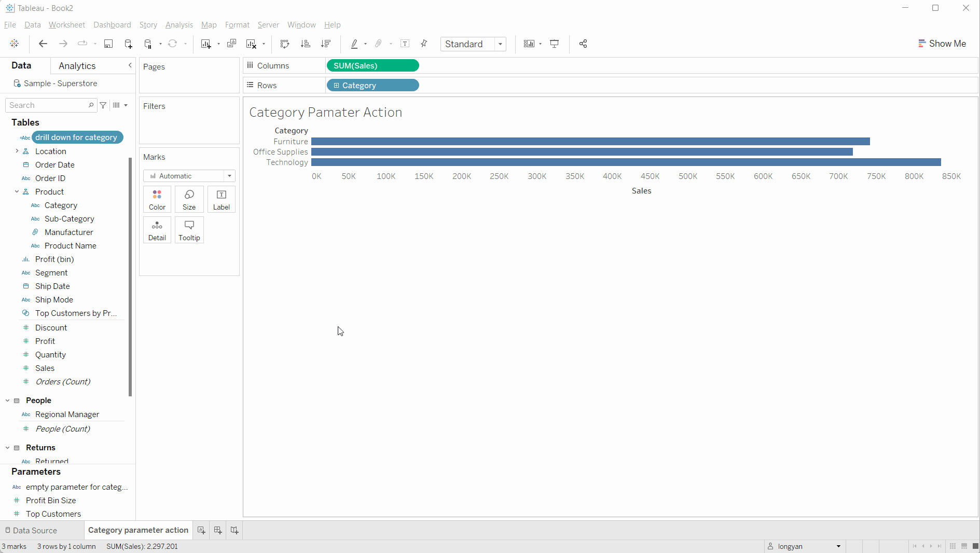The height and width of the screenshot is (553, 980).
Task: Click the filter fields funnel icon
Action: 103,105
